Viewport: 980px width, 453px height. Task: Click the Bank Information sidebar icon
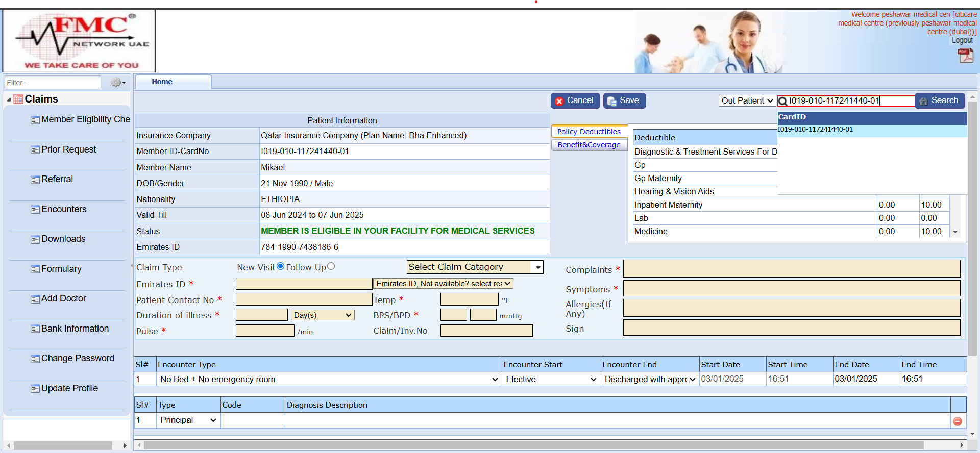pos(35,329)
